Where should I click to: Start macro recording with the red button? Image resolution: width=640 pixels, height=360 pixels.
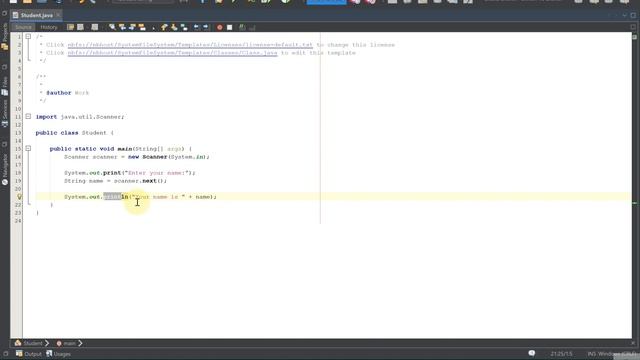click(220, 27)
